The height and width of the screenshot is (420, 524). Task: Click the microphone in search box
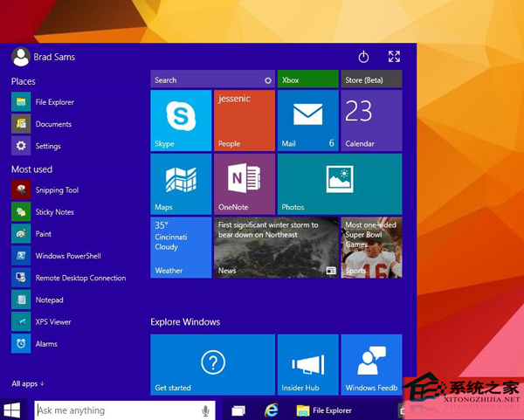pyautogui.click(x=206, y=410)
